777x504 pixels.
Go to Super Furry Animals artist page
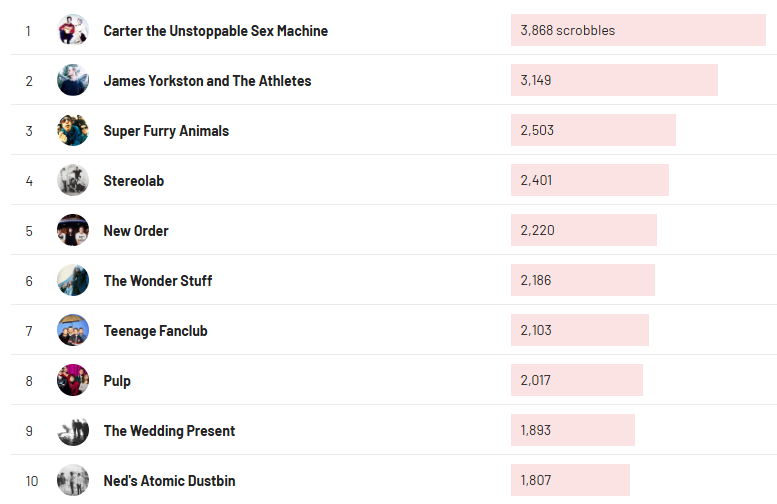pyautogui.click(x=166, y=131)
